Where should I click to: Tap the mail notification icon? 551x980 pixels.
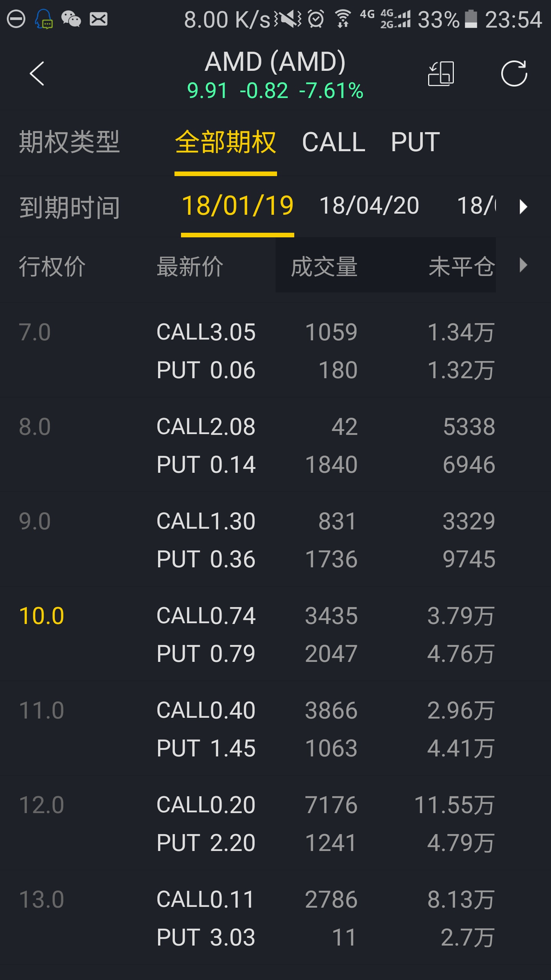coord(98,19)
